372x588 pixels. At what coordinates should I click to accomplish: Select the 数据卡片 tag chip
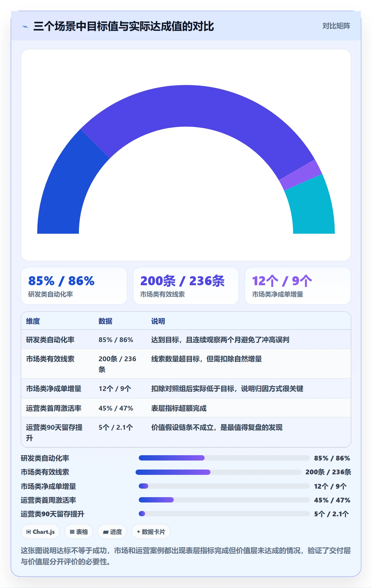[151, 532]
